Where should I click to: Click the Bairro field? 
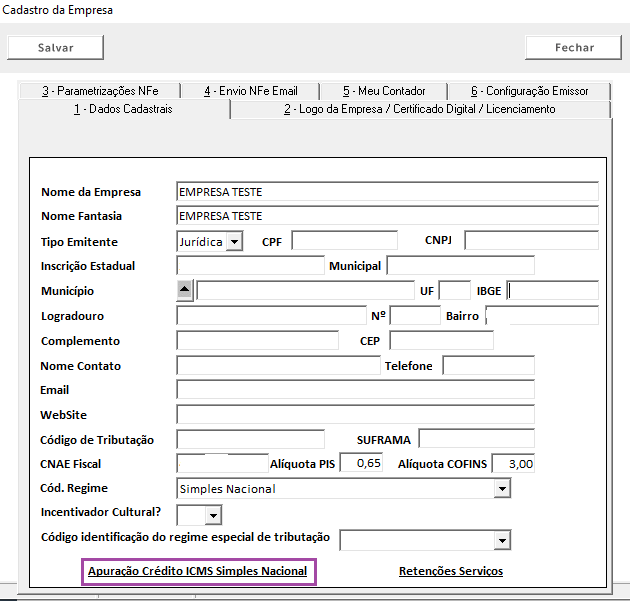[542, 315]
